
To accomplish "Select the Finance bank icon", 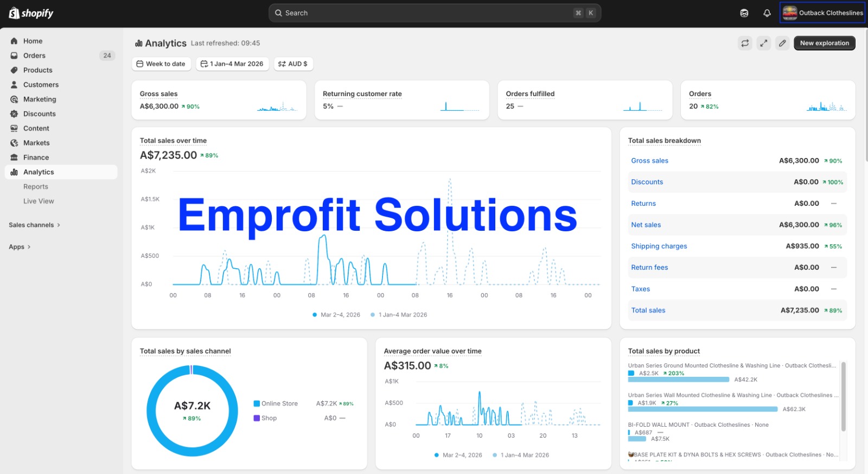I will 14,157.
